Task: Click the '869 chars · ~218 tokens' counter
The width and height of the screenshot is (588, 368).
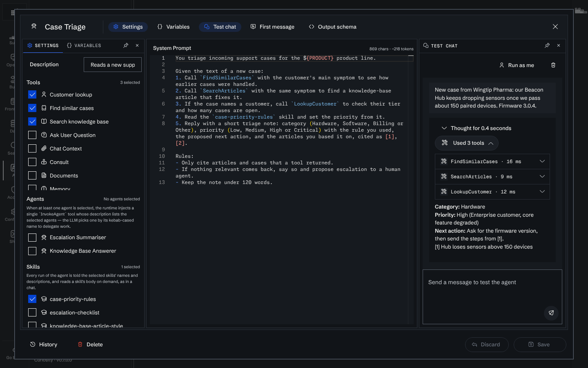Action: coord(391,49)
